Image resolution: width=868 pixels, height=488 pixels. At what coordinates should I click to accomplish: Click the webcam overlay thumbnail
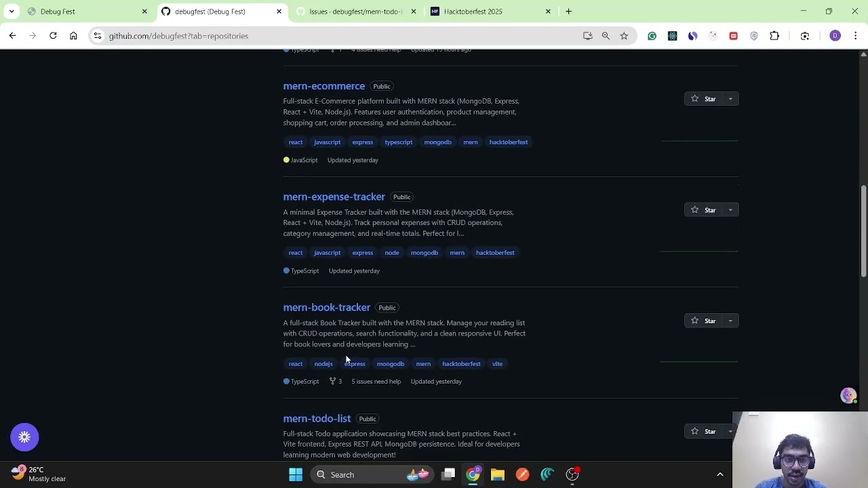pos(800,451)
